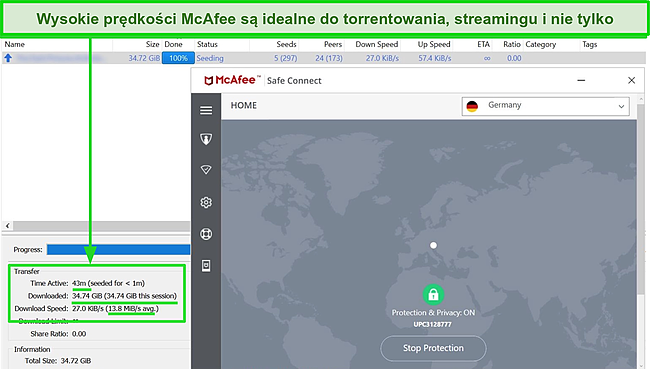Click the Downloaded 34.74 GiB value

click(x=124, y=296)
